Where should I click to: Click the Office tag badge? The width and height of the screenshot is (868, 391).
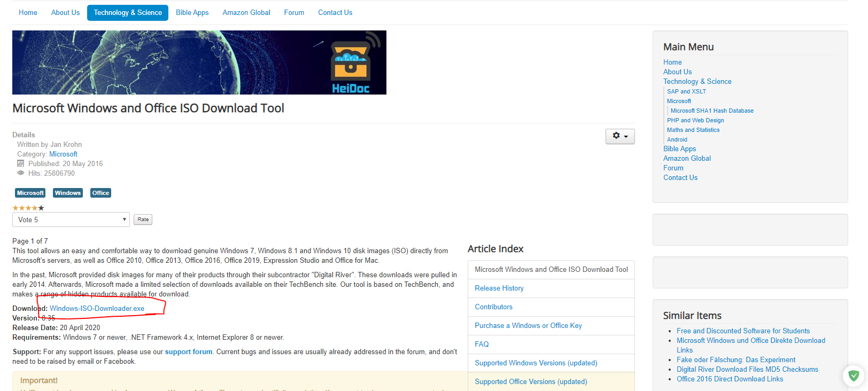coord(100,193)
